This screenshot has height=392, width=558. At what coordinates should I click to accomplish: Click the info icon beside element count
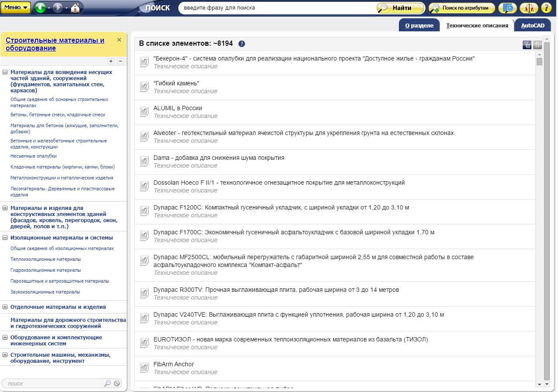(242, 44)
